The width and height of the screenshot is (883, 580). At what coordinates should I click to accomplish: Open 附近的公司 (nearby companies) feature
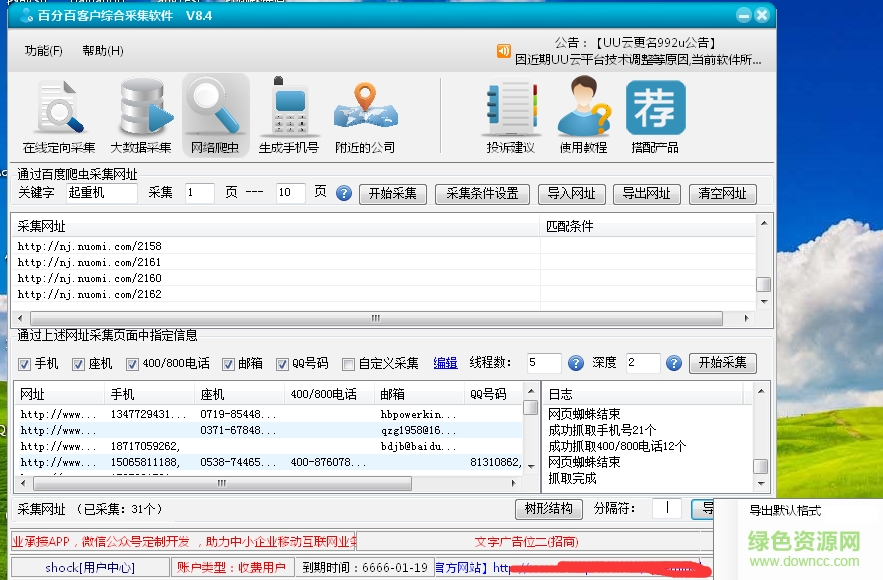(x=364, y=113)
